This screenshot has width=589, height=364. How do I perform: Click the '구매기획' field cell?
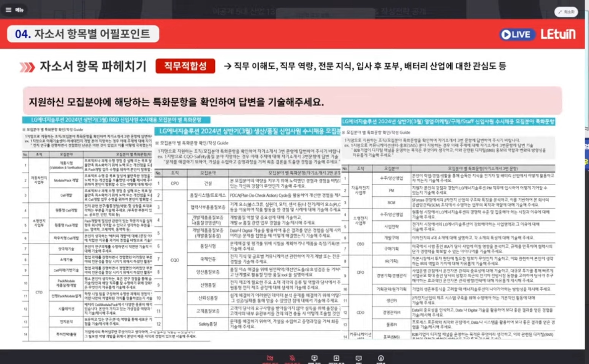click(x=391, y=249)
